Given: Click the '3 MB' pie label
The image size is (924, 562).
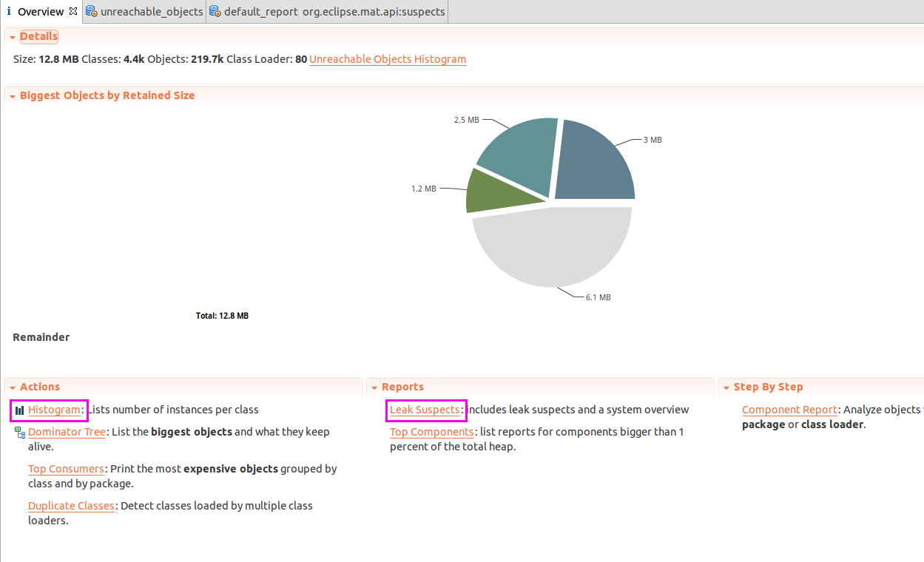Looking at the screenshot, I should pyautogui.click(x=652, y=140).
